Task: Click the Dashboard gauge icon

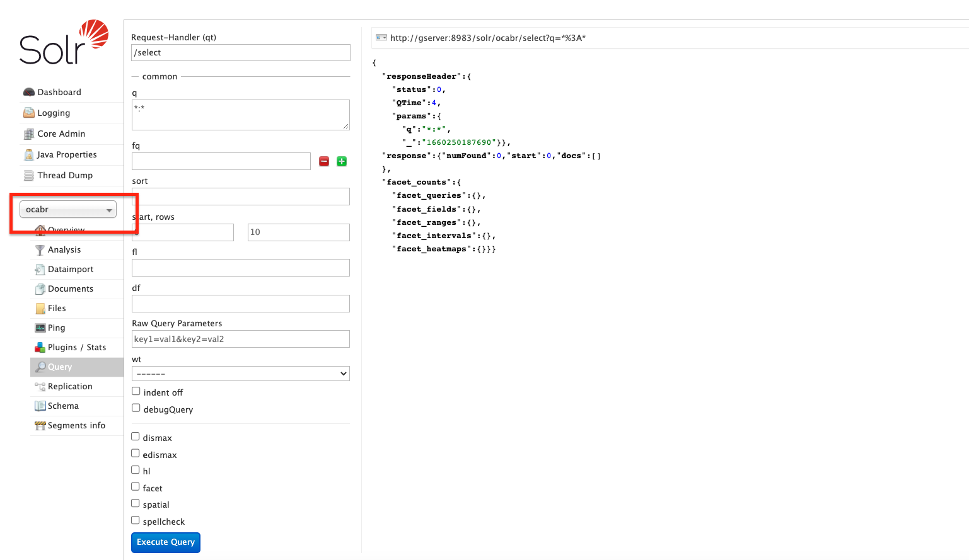Action: pos(29,92)
